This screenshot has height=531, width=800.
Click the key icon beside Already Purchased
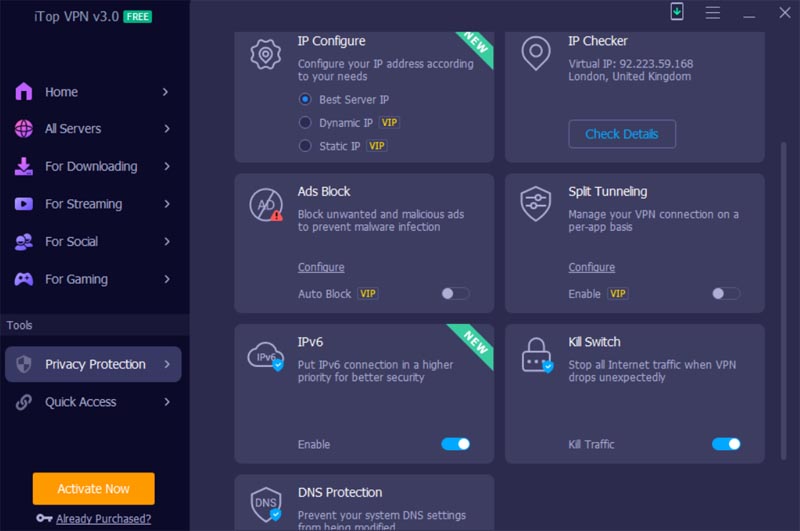pos(44,518)
